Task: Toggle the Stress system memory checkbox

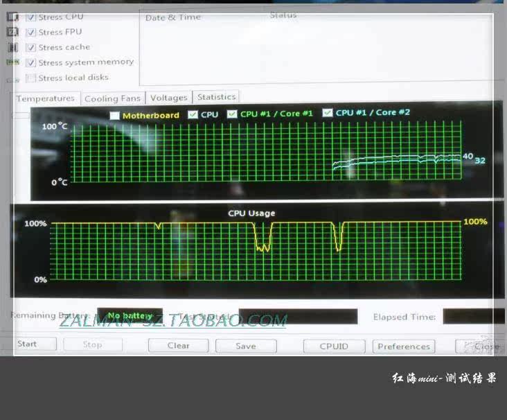Action: 30,62
